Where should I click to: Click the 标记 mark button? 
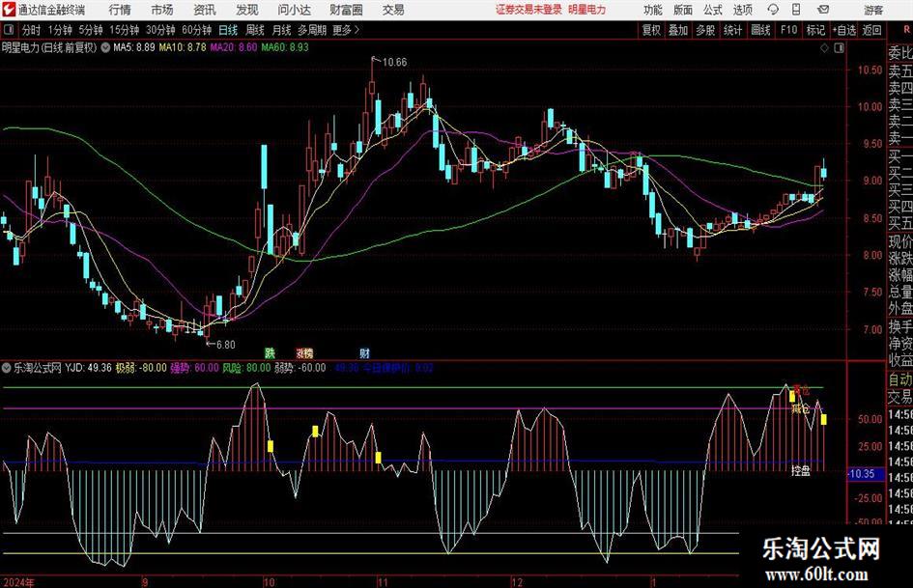click(815, 30)
